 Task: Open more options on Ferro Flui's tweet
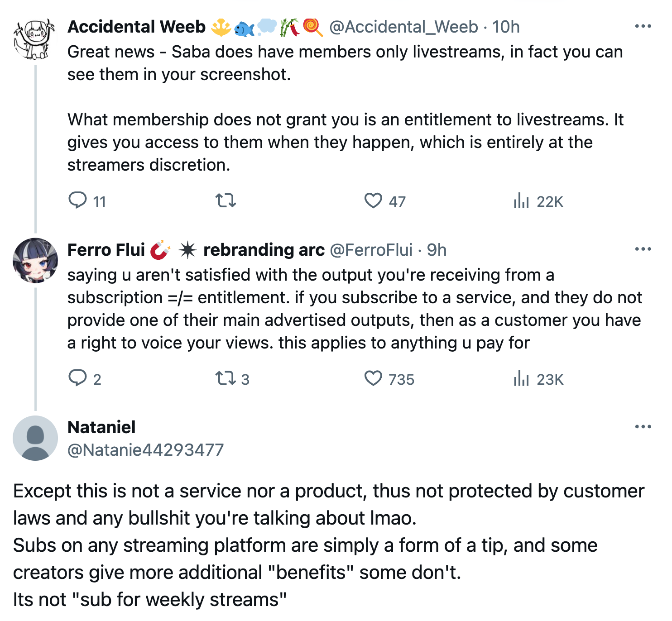pos(643,249)
